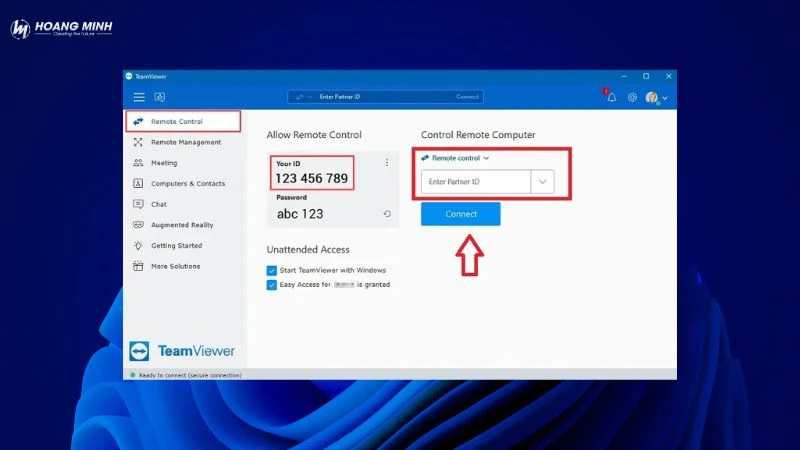Viewport: 800px width, 450px height.
Task: Open Augmented Reality section
Action: tap(184, 225)
